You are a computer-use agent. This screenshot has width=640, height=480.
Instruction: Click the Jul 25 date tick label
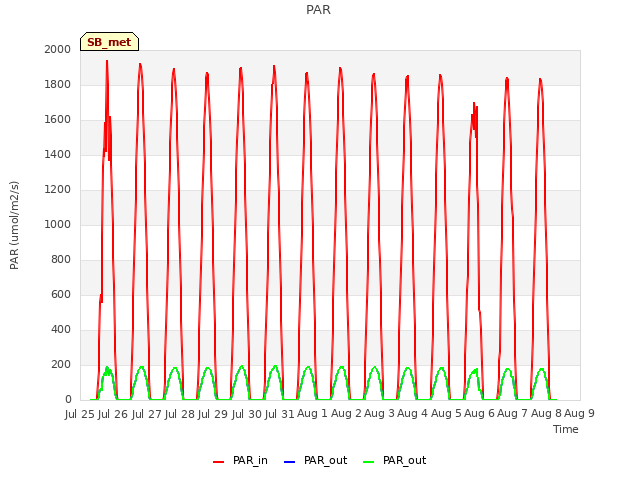[x=80, y=414]
